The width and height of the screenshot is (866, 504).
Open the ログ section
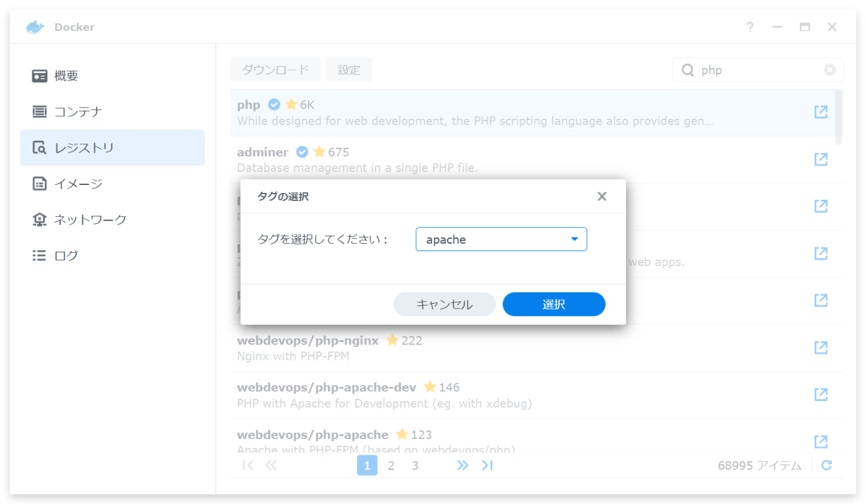point(113,255)
